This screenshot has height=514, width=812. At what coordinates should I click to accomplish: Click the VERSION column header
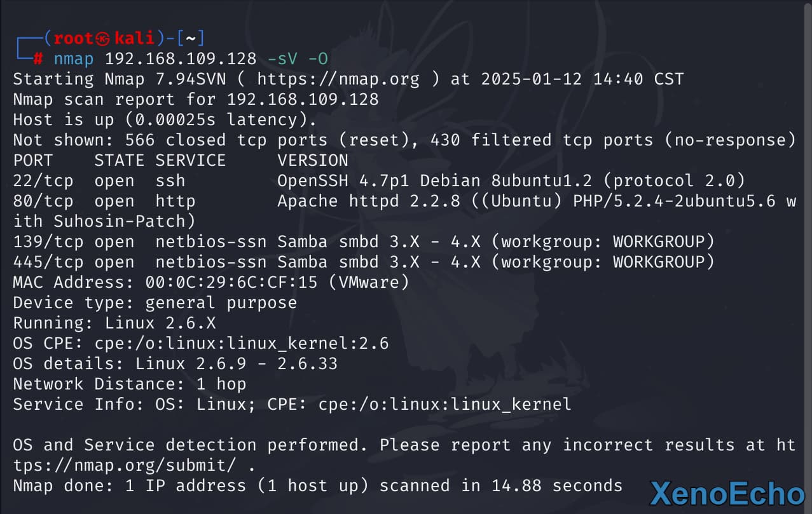coord(312,160)
